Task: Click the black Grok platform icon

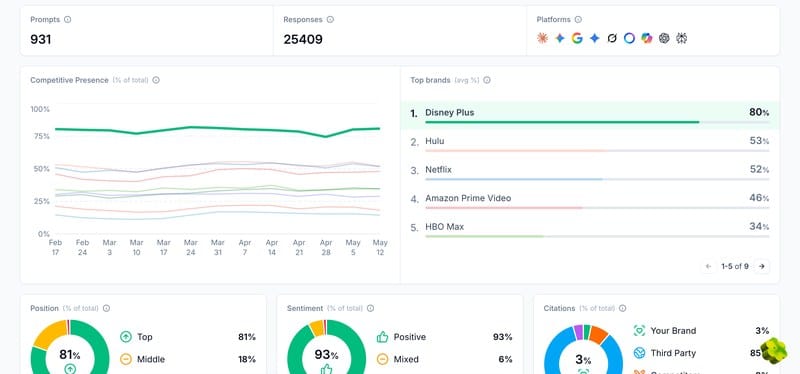Action: pyautogui.click(x=612, y=38)
